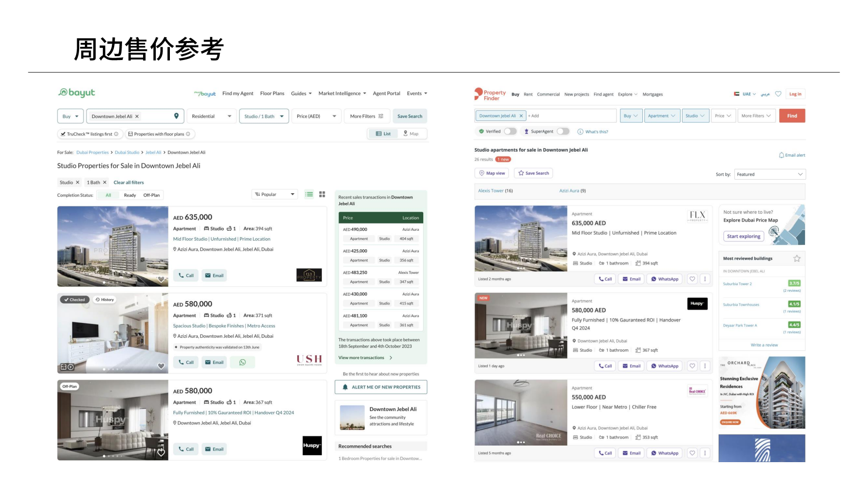868x488 pixels.
Task: Switch to grid view icon on Bayut
Action: (x=322, y=194)
